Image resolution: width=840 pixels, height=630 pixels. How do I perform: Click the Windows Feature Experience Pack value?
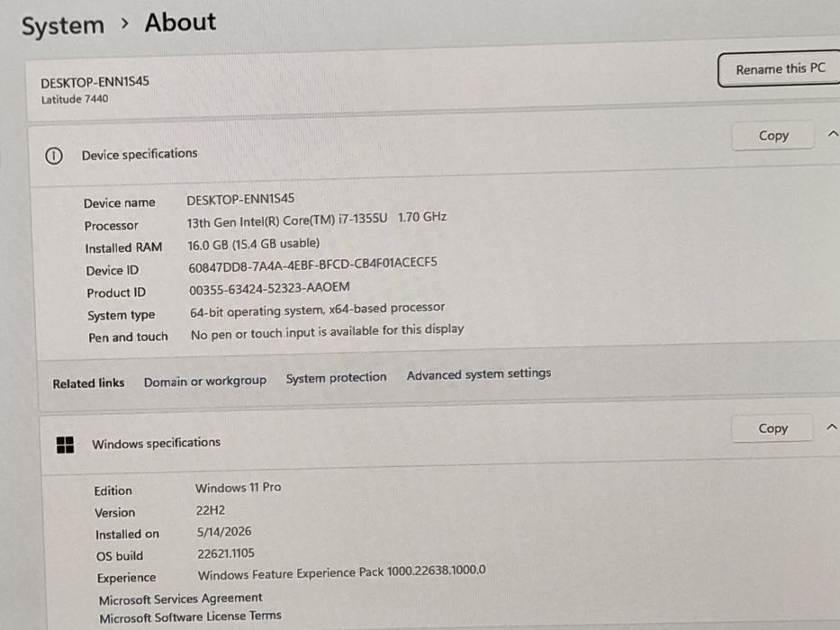342,572
